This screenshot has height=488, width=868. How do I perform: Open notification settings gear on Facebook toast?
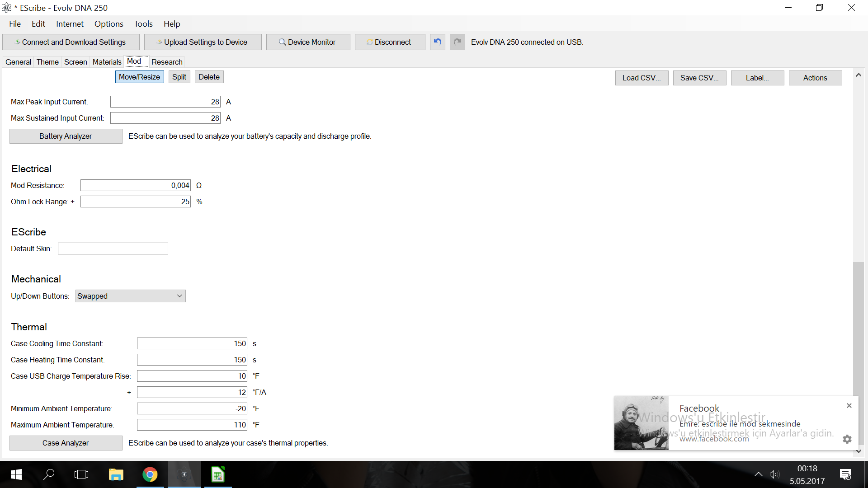coord(847,439)
